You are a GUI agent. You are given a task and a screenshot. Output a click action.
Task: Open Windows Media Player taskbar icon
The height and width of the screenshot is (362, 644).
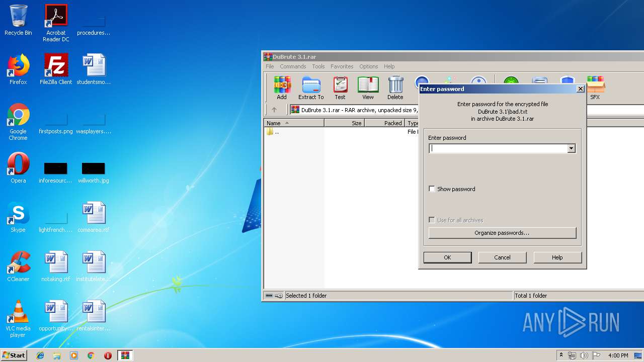pos(74,355)
